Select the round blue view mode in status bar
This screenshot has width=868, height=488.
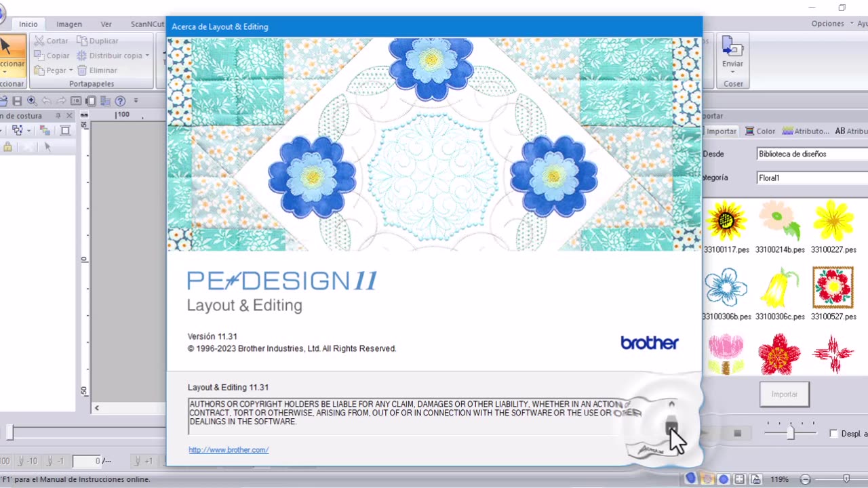(x=724, y=479)
